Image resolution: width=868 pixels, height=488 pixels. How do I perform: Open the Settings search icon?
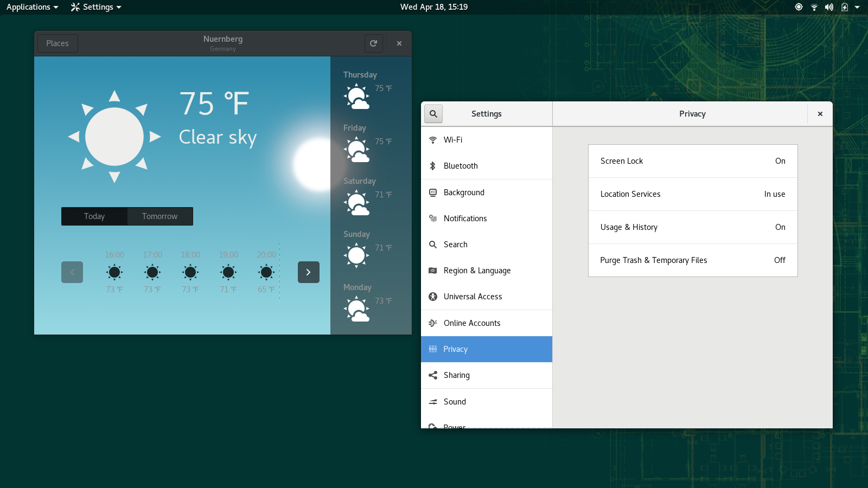point(433,114)
